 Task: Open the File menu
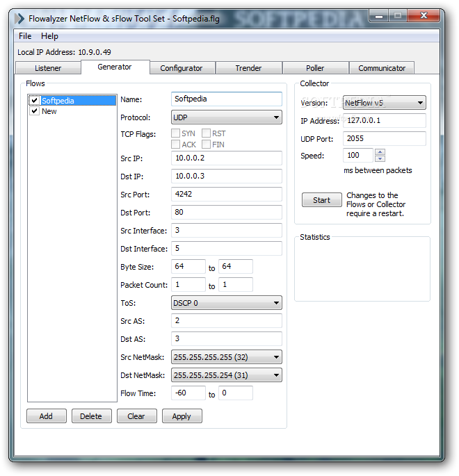[25, 36]
